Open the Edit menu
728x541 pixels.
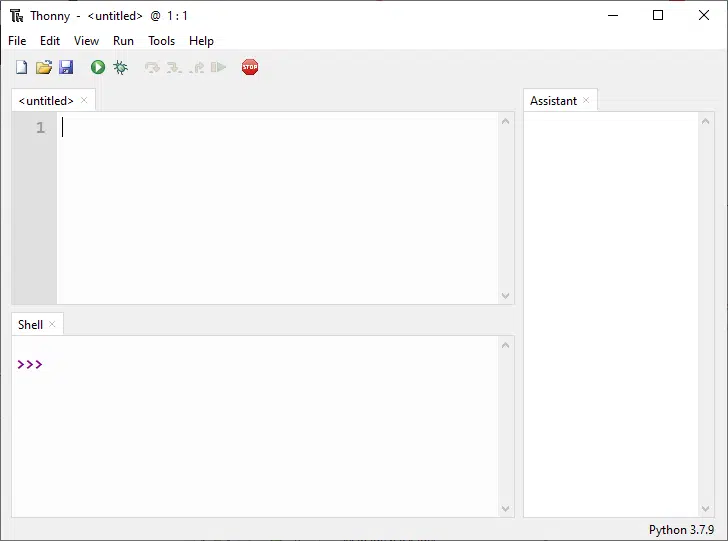point(50,41)
